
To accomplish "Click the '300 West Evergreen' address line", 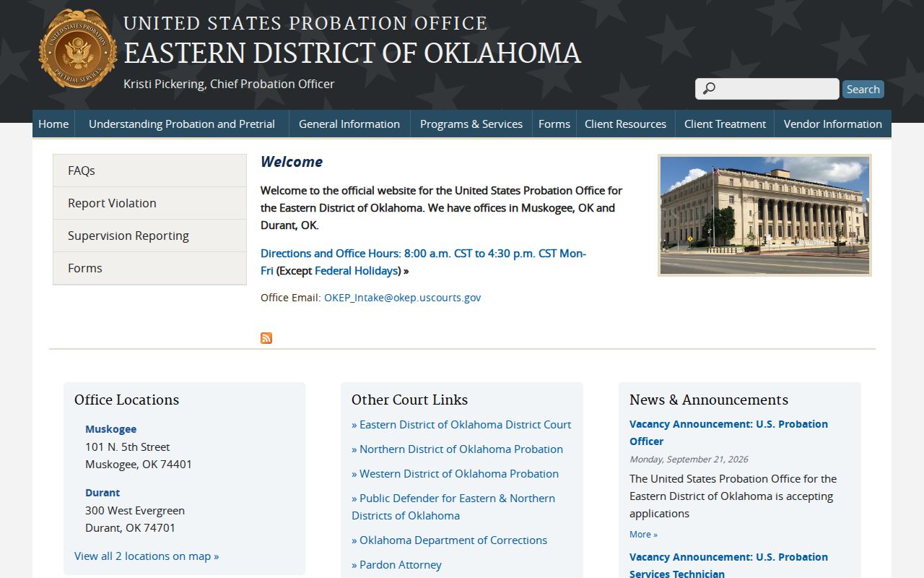I will (135, 511).
